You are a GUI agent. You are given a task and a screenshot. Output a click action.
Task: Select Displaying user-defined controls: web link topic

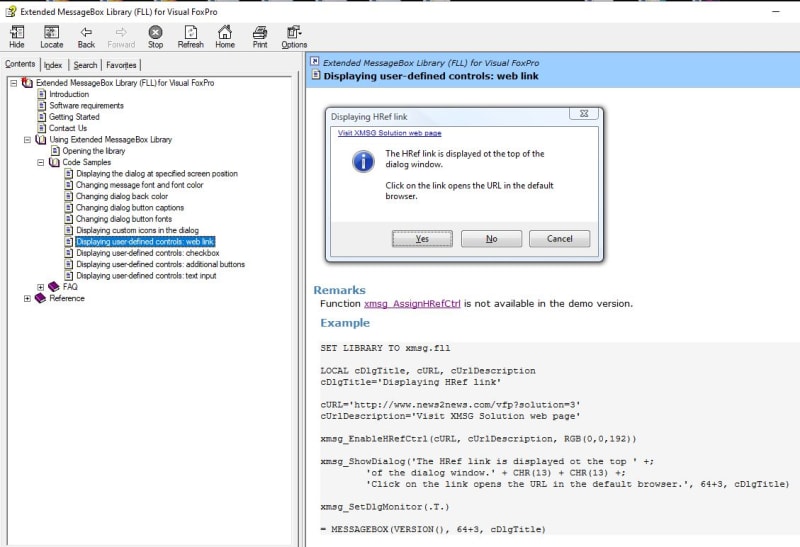click(x=145, y=242)
